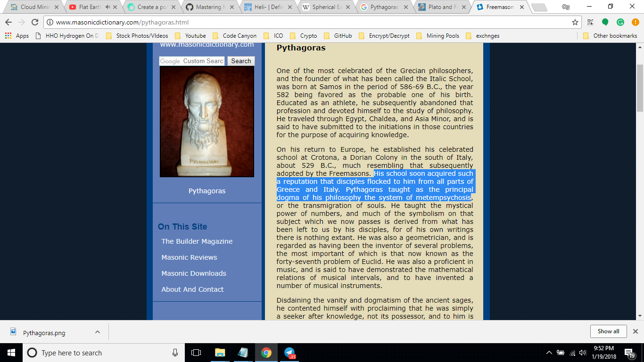The width and height of the screenshot is (644, 362).
Task: Bookmark this page using the star icon
Action: point(574,22)
